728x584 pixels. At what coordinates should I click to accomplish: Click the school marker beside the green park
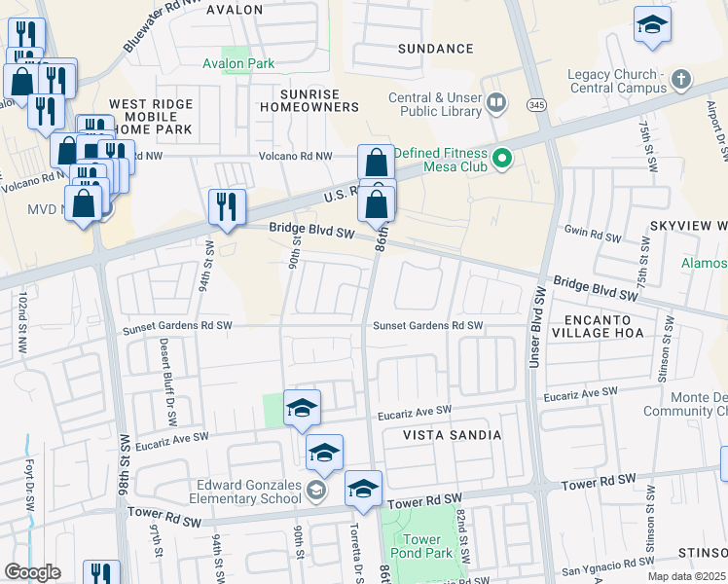click(302, 408)
